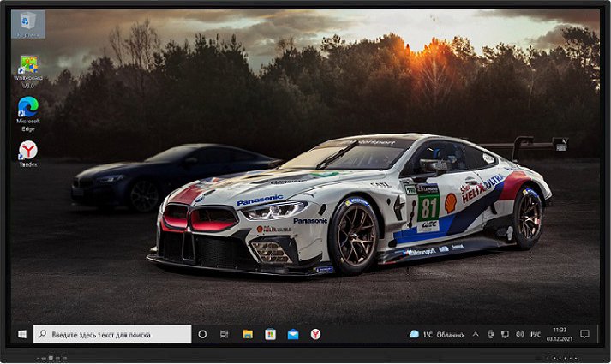Select the Yandex desktop shortcut

pos(28,152)
